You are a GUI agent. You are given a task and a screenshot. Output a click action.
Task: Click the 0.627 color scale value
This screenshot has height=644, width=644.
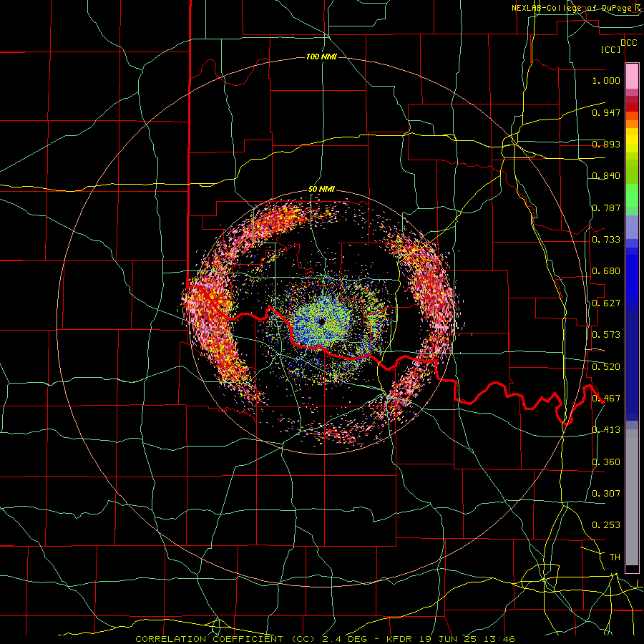point(606,303)
